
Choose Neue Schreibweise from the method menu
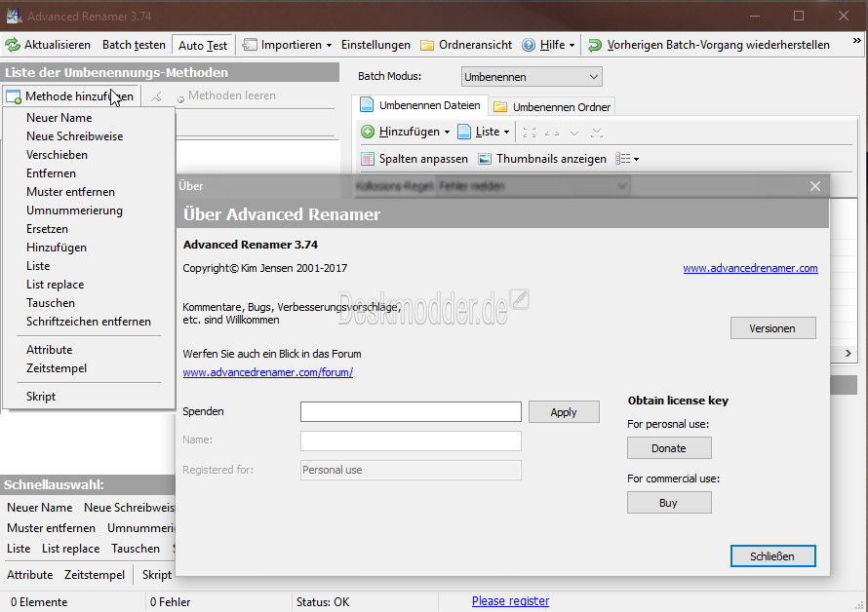tap(74, 136)
